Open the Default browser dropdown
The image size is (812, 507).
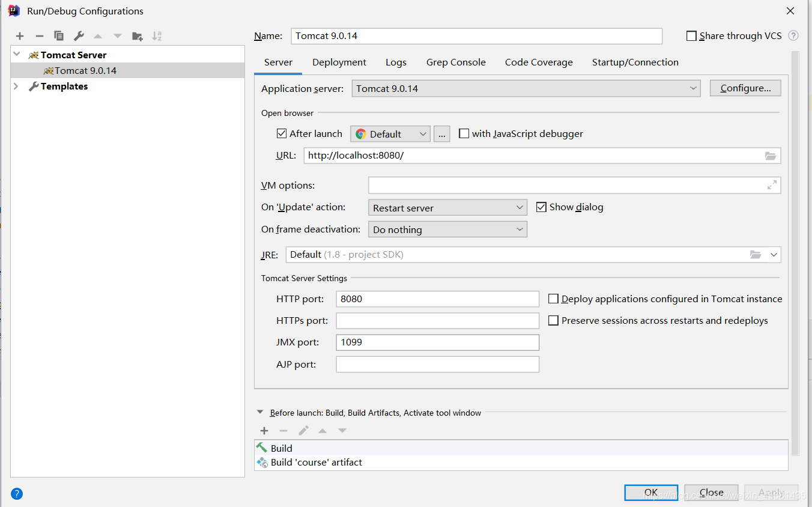point(390,134)
